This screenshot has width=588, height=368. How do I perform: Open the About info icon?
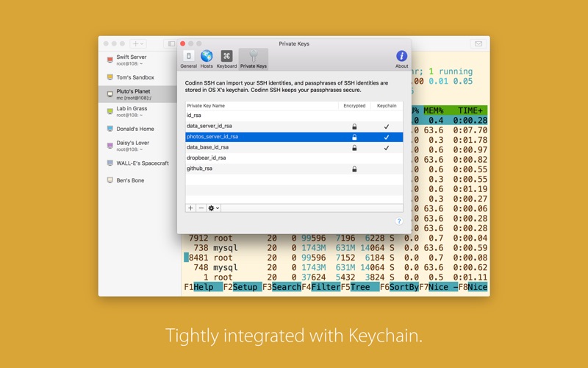click(x=401, y=60)
